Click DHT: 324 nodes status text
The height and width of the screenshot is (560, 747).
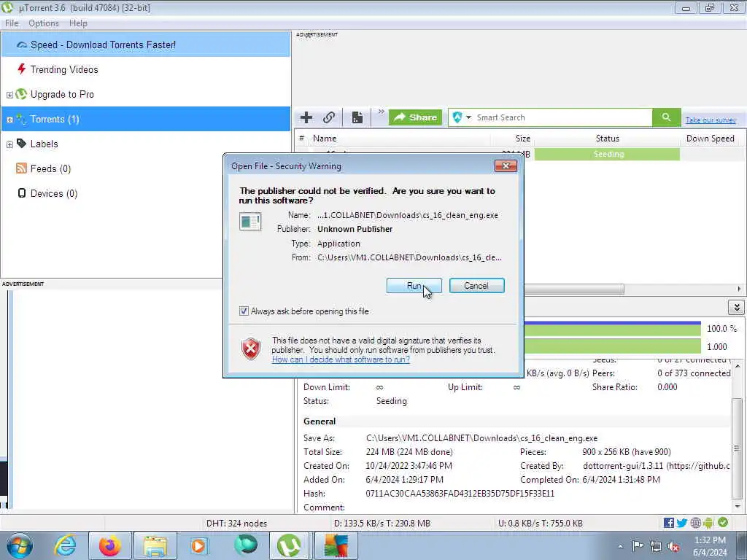[236, 524]
